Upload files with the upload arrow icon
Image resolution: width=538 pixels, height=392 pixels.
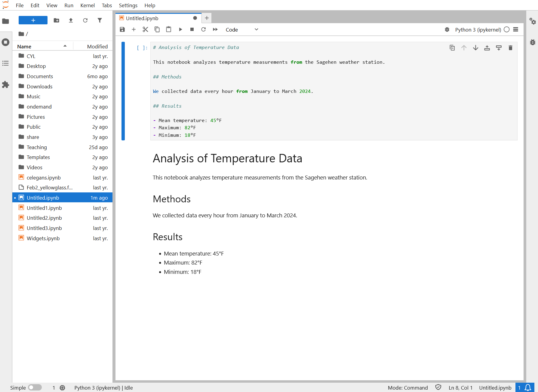click(71, 20)
